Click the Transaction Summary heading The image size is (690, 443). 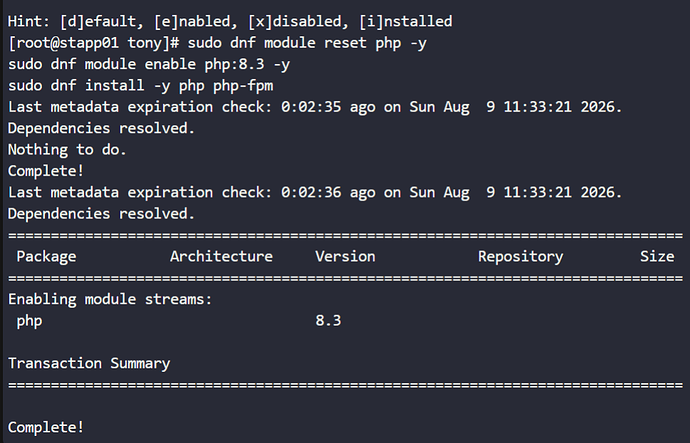click(x=89, y=363)
